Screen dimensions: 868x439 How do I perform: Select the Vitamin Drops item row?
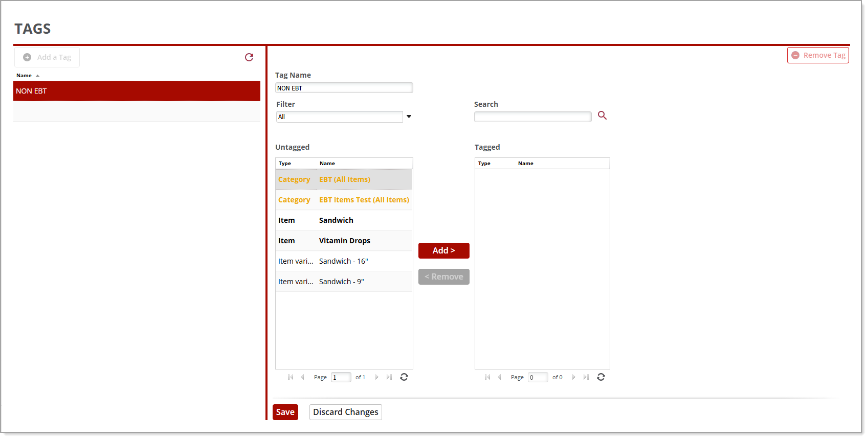point(344,241)
